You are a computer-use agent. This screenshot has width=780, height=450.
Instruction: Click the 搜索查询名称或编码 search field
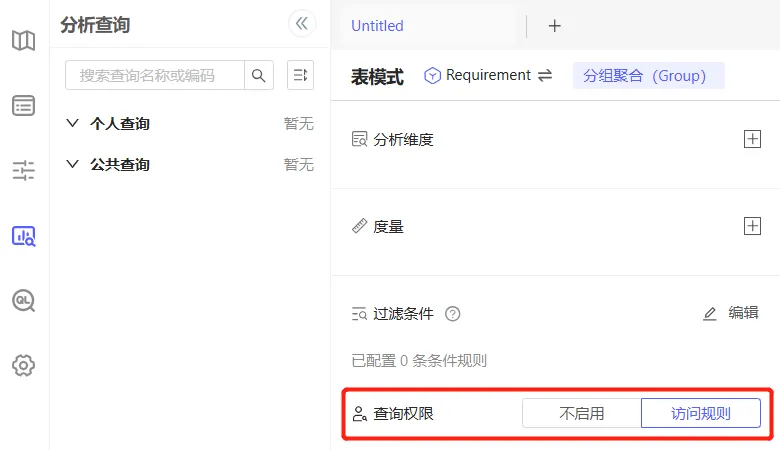click(155, 75)
